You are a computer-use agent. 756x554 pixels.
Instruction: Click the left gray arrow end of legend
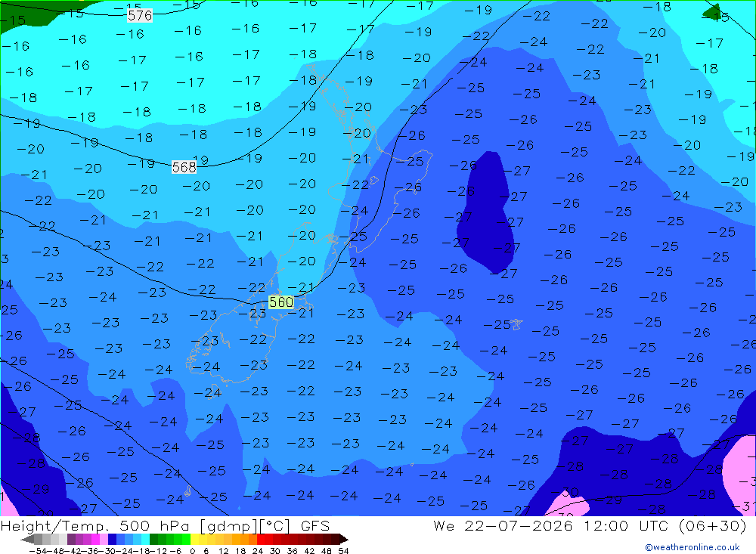(x=27, y=540)
